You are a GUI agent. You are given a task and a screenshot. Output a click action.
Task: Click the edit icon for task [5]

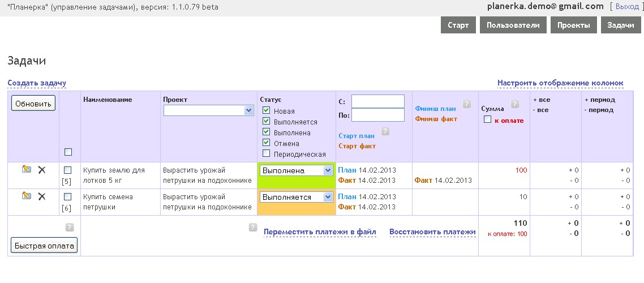point(26,169)
